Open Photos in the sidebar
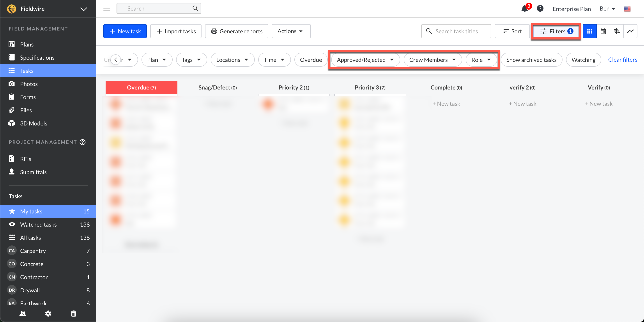The height and width of the screenshot is (322, 644). (x=48, y=84)
